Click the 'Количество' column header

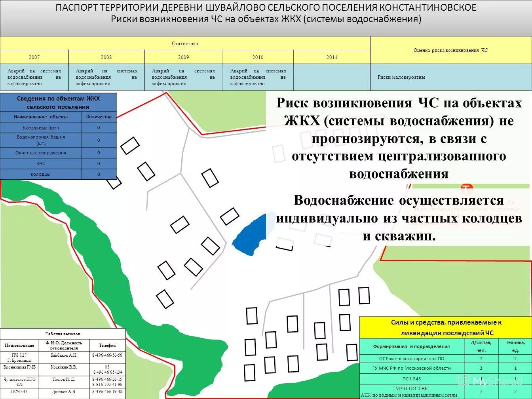coord(99,117)
